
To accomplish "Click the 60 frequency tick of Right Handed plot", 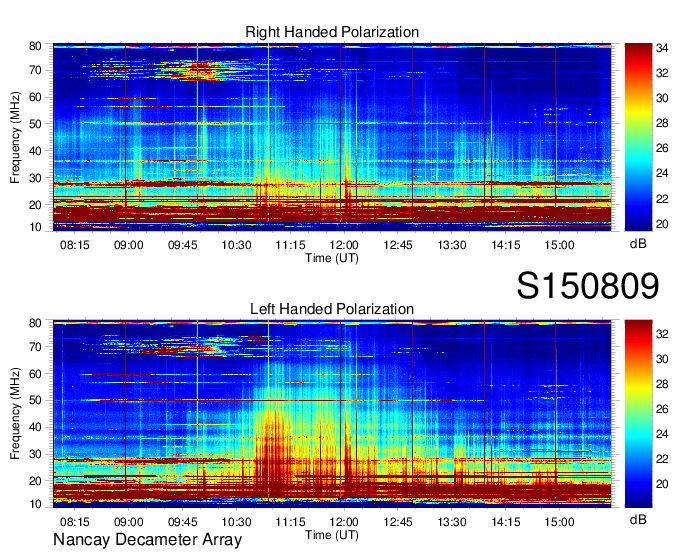I will (x=35, y=97).
